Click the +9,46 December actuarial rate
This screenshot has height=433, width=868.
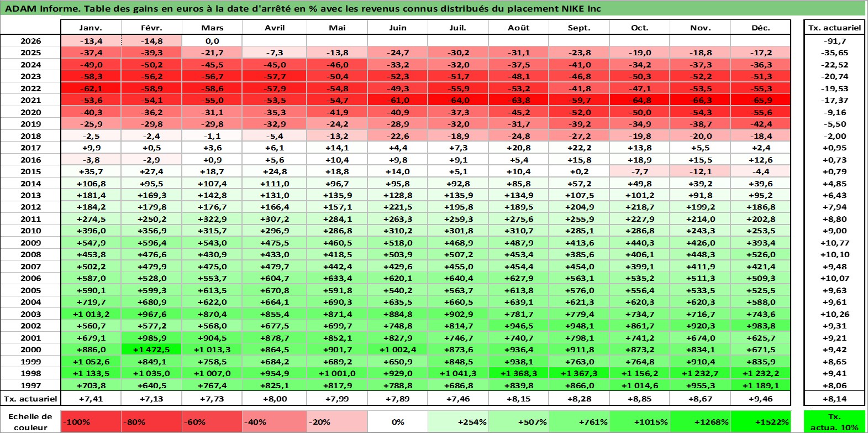click(761, 398)
